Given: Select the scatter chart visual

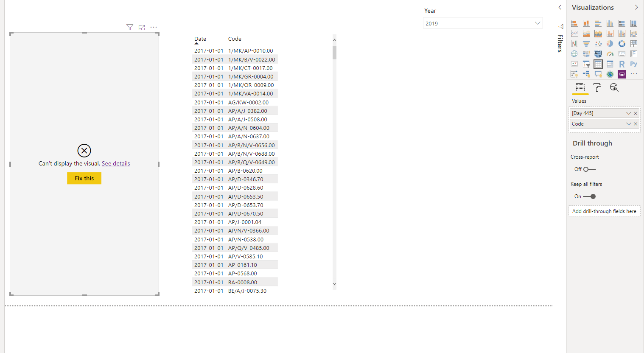Looking at the screenshot, I should 598,44.
